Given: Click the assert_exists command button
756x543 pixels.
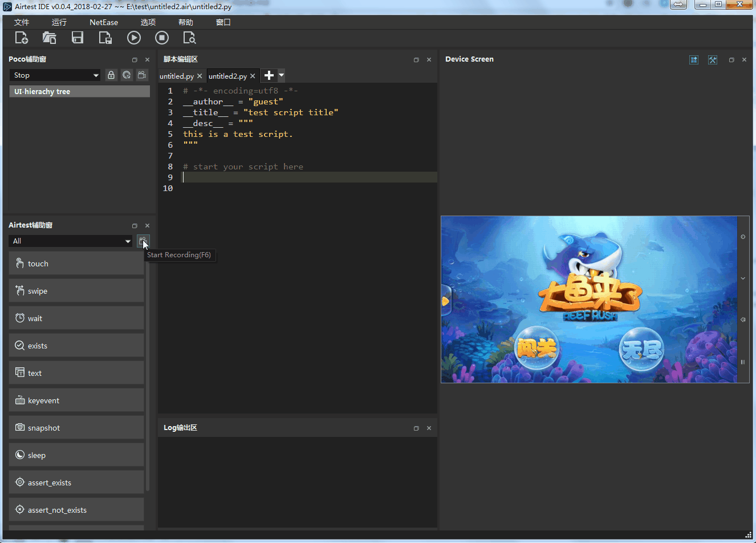Looking at the screenshot, I should (76, 483).
